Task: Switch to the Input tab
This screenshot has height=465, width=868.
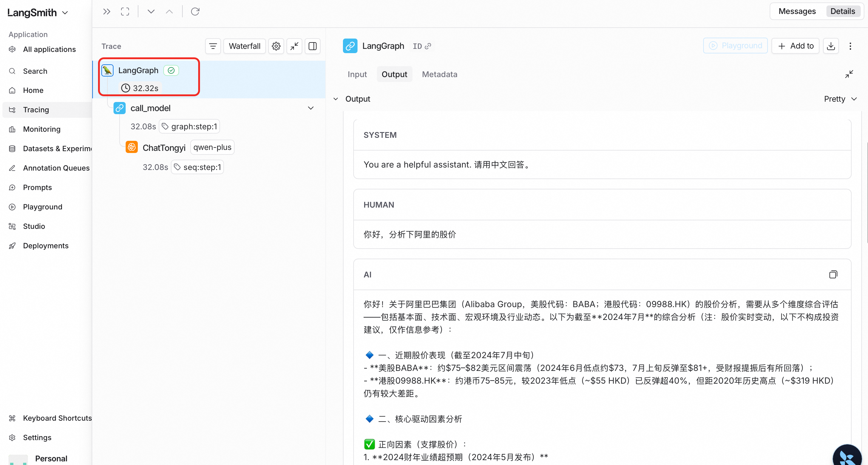Action: click(357, 74)
